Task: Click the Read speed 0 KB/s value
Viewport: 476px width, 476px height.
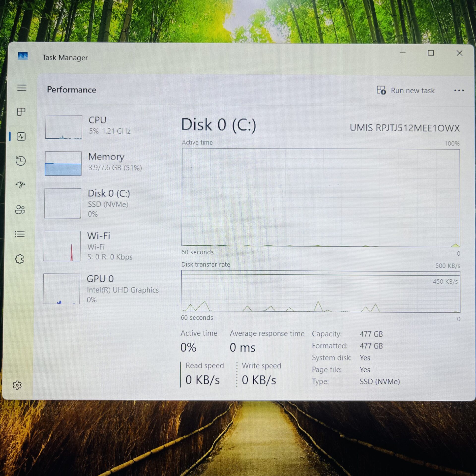Action: click(x=203, y=380)
